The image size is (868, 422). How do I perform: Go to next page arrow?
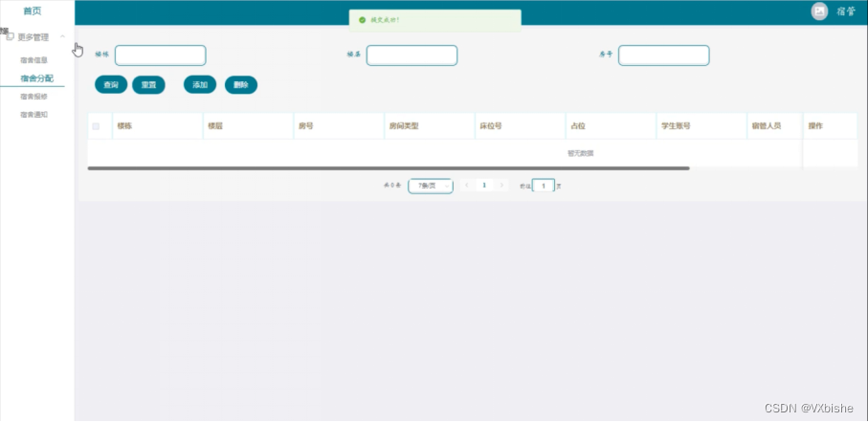click(x=501, y=186)
